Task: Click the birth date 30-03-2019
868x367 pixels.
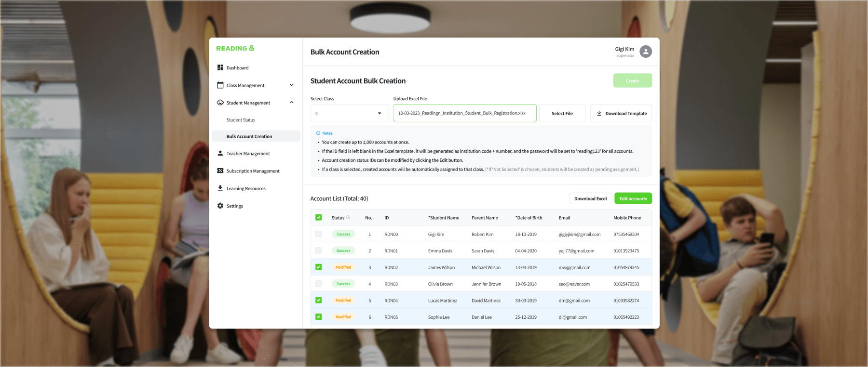Action: [x=526, y=301]
